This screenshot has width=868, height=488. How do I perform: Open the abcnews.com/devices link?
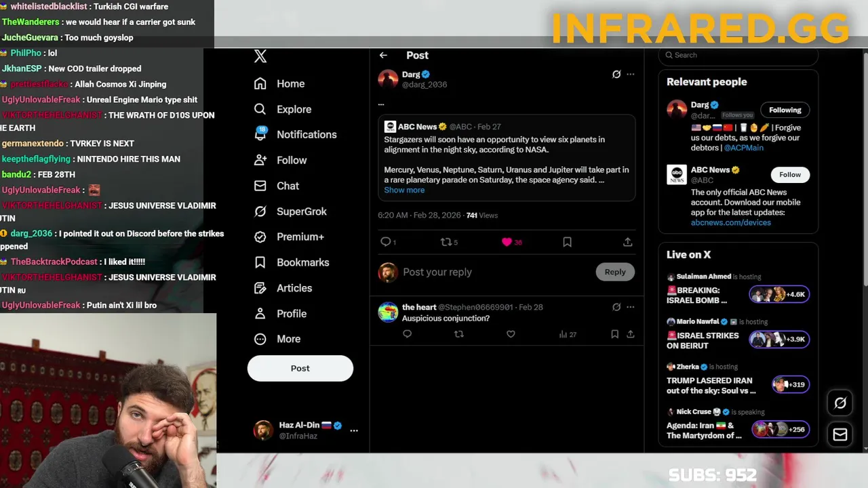pos(730,222)
